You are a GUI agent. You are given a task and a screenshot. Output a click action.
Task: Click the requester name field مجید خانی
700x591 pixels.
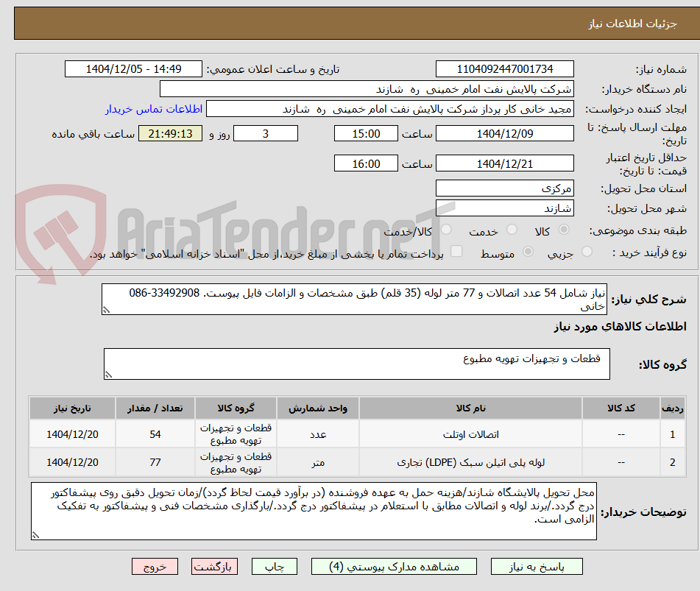click(389, 110)
